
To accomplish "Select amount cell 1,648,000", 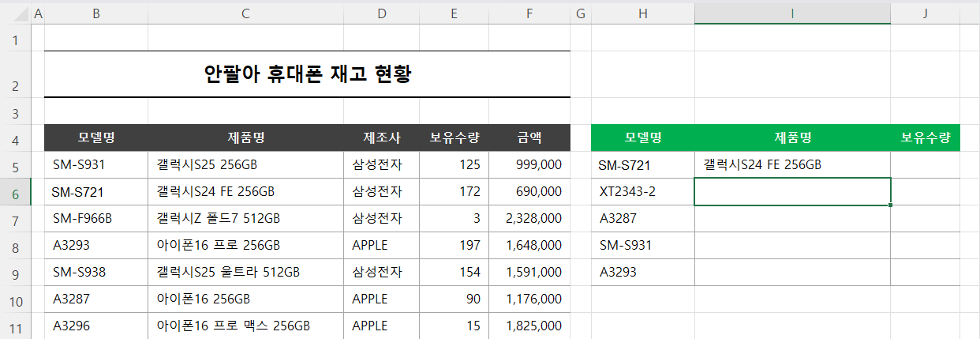I will (529, 245).
